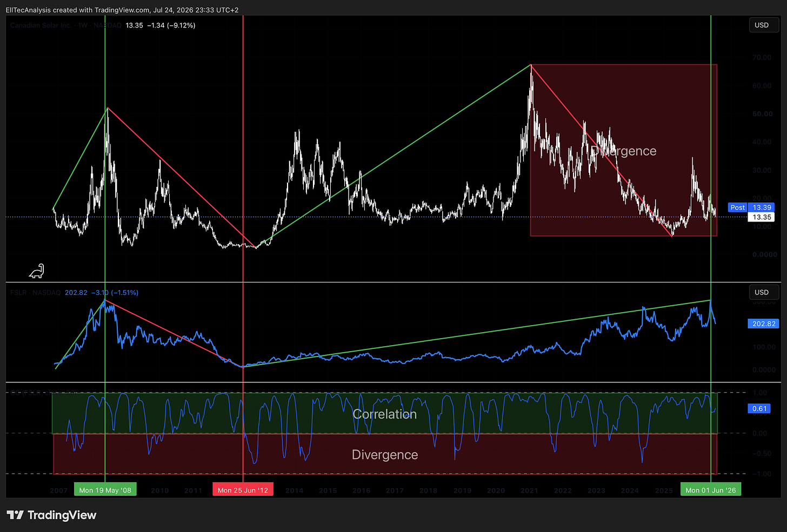Click the 2022 year label on the time axis

tap(563, 490)
